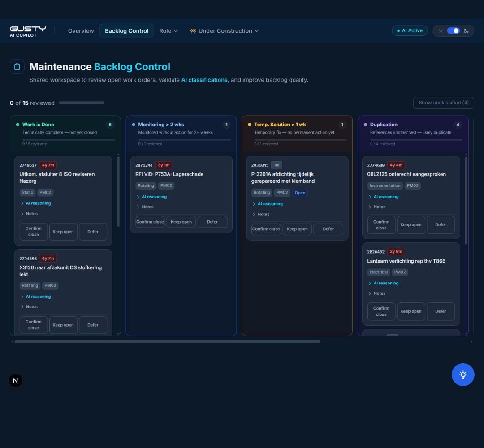
Task: Click the Show unclassified button
Action: point(443,103)
